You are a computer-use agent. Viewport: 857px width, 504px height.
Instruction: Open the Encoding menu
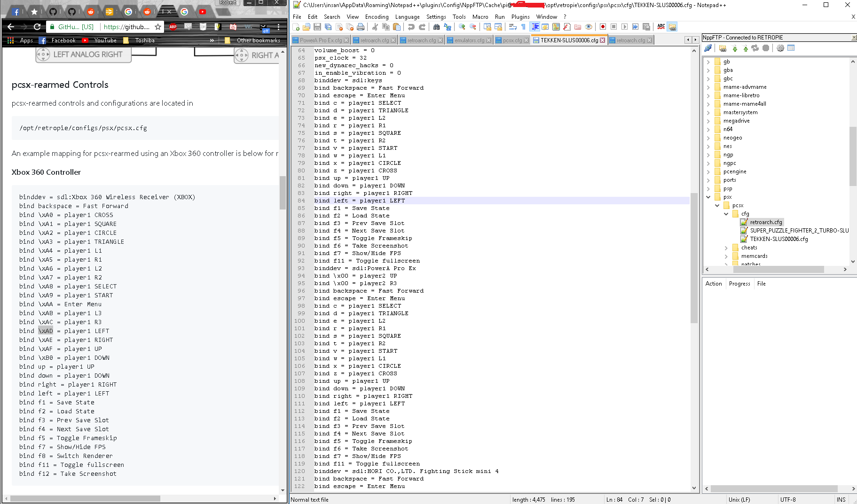point(377,16)
